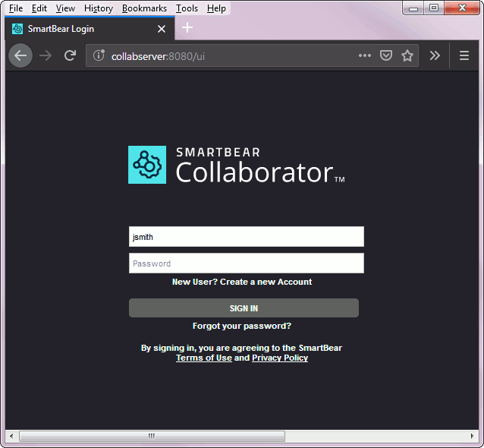Open the Bookmarks menu
This screenshot has height=448, width=484.
point(144,8)
